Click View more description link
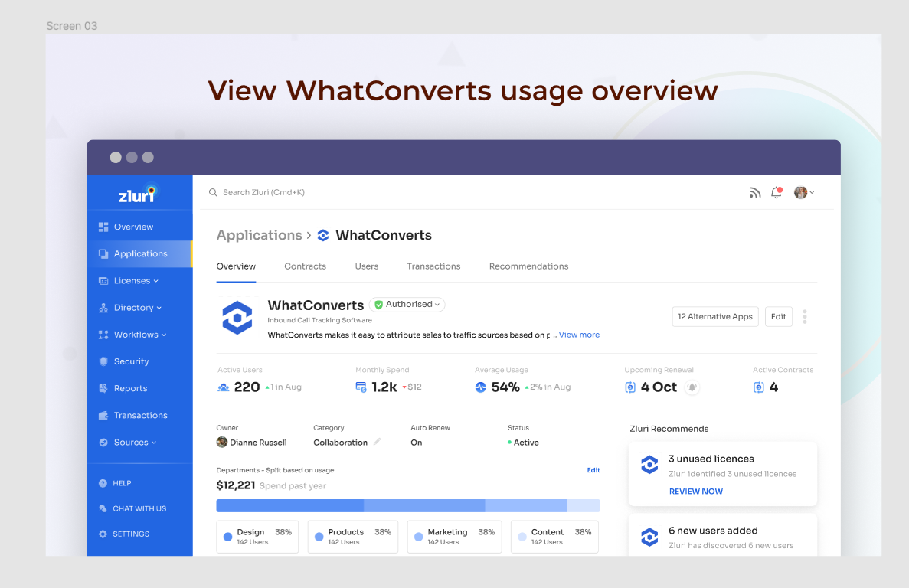 (x=579, y=335)
